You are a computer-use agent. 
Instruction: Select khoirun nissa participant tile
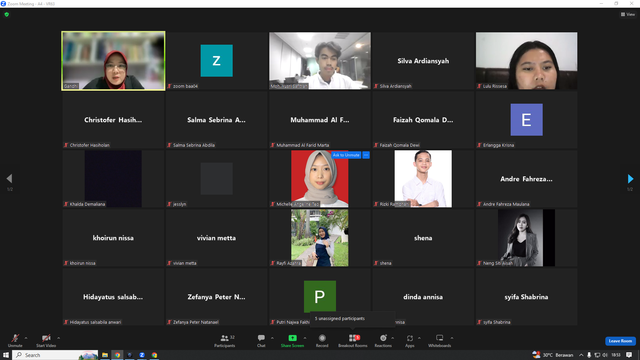[113, 238]
